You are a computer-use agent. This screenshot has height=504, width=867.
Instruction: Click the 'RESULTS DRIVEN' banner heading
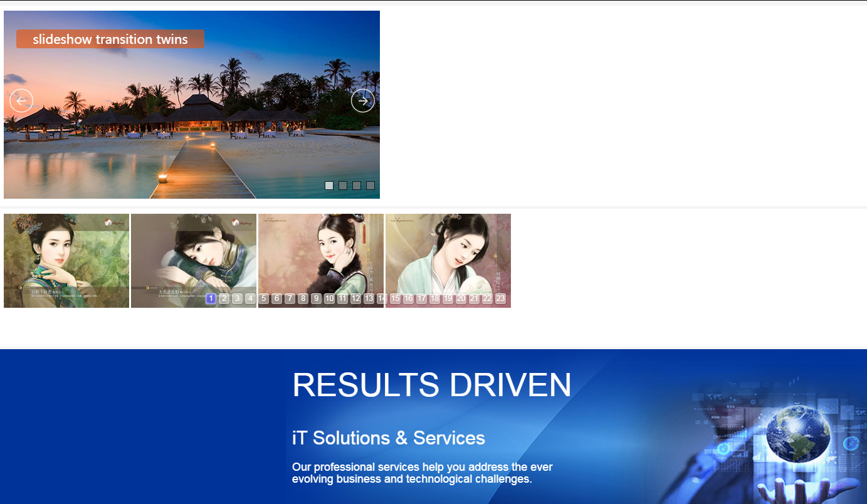tap(432, 384)
